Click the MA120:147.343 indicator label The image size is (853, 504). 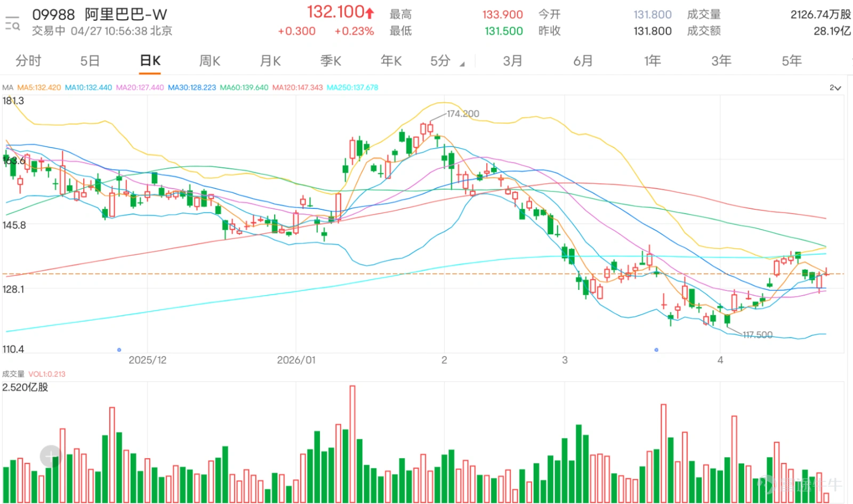click(x=297, y=87)
